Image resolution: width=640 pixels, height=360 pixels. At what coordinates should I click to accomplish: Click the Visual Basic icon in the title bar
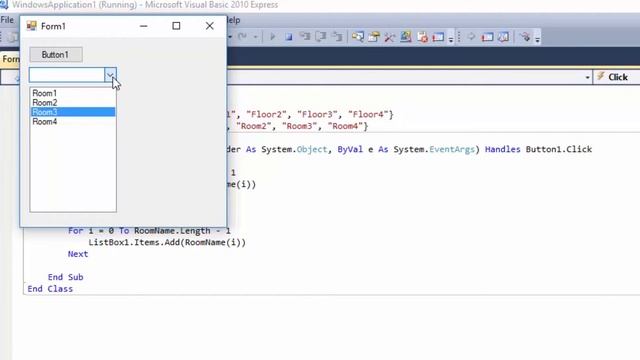point(4,5)
